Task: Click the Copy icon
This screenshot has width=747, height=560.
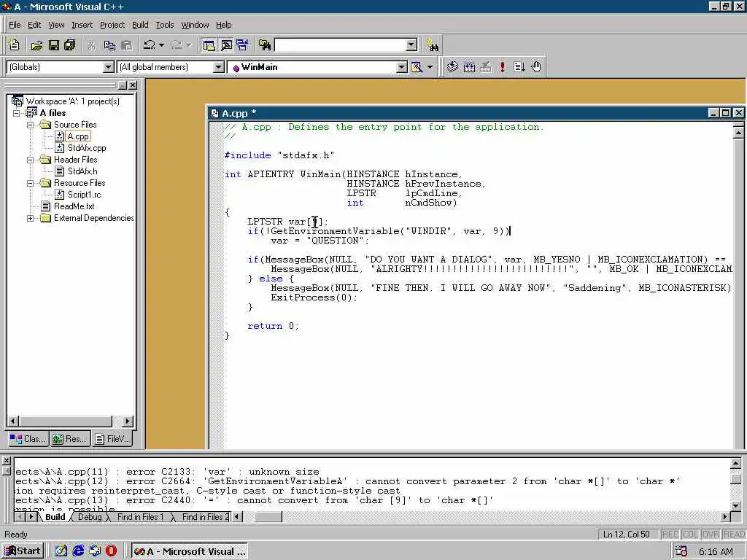Action: coord(109,45)
